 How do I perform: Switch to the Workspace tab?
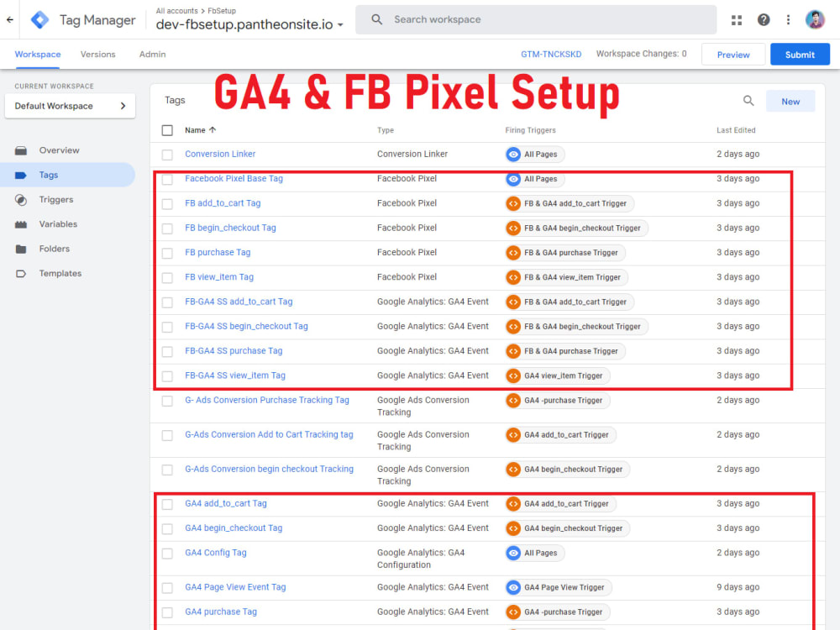38,54
